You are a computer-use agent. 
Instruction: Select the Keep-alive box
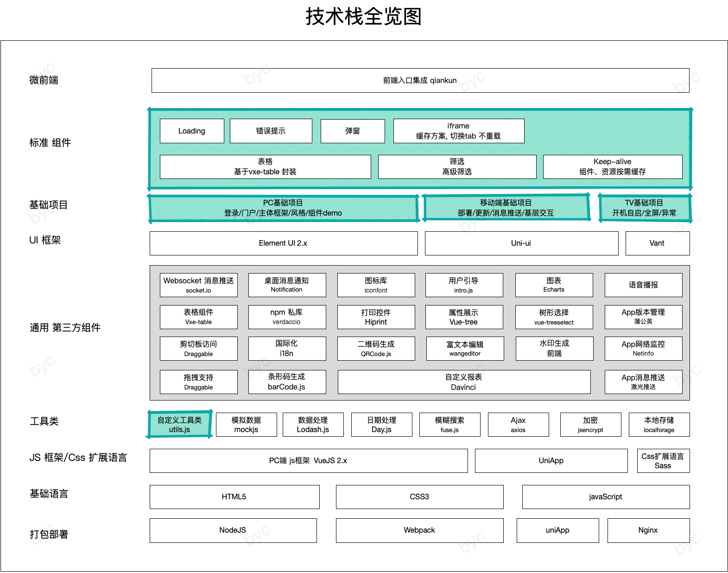(613, 167)
